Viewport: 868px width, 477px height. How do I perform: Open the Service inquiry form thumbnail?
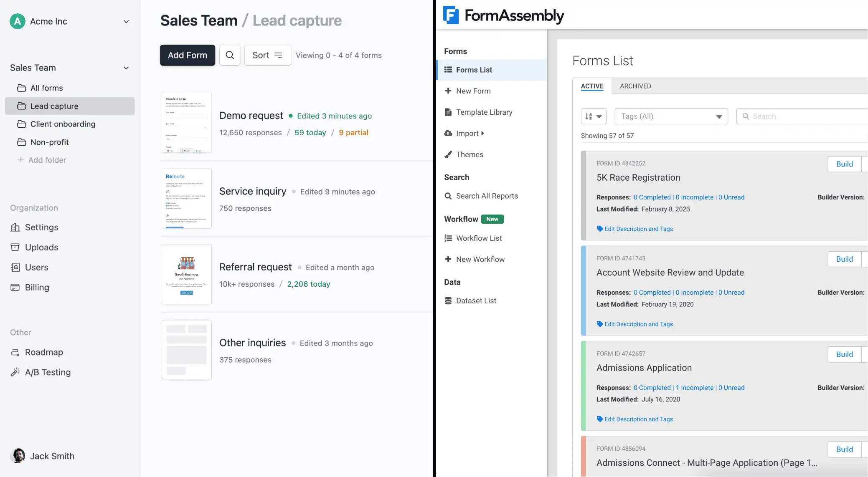[x=187, y=199]
